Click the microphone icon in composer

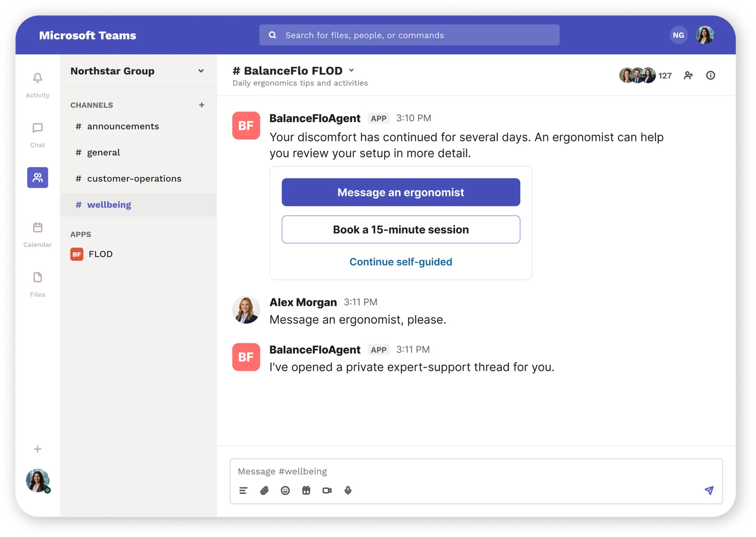[x=348, y=491]
